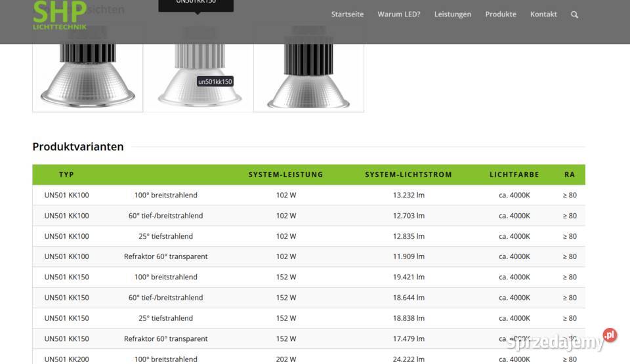Image resolution: width=630 pixels, height=364 pixels.
Task: Open the Warum LED? menu item
Action: [399, 14]
